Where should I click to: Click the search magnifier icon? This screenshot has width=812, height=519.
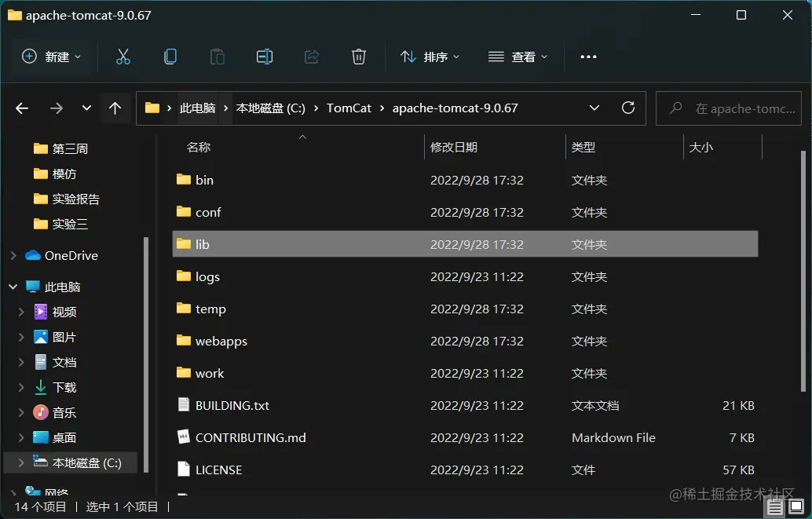click(x=675, y=108)
